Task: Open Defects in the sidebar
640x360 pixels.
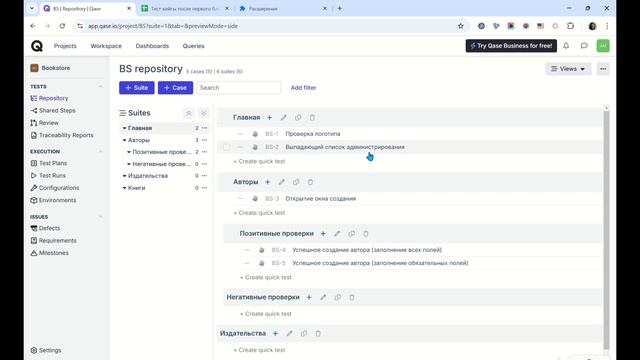Action: point(45,228)
